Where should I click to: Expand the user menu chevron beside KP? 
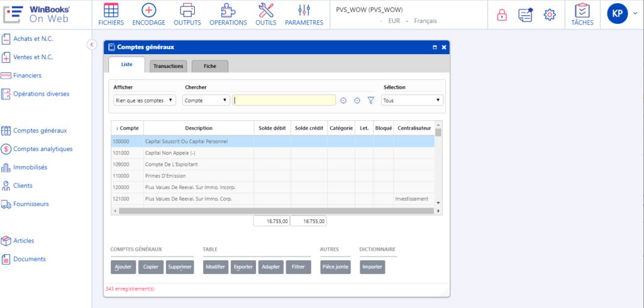tap(635, 14)
